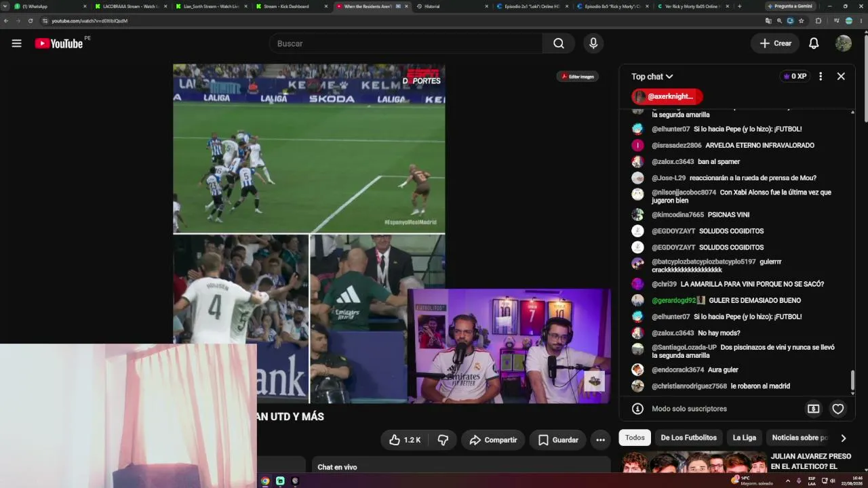868x488 pixels.
Task: Show hidden system tray icons
Action: tap(788, 481)
